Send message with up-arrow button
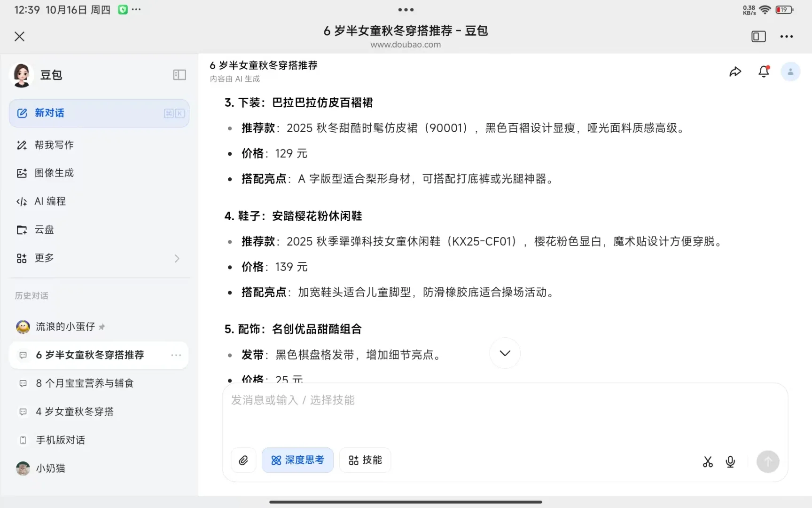Viewport: 812px width, 508px height. (768, 462)
